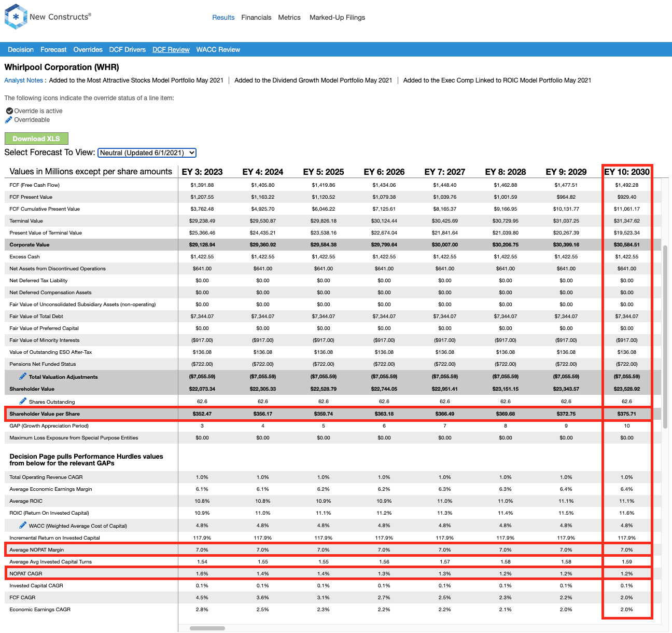Click the Whirlpool Corporation (WHR) heading
Image resolution: width=672 pixels, height=633 pixels.
62,67
